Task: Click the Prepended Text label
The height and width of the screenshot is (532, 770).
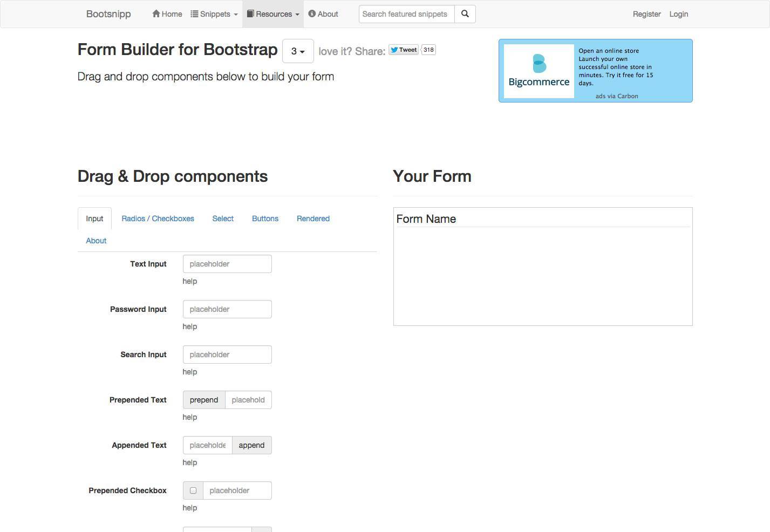Action: (138, 400)
